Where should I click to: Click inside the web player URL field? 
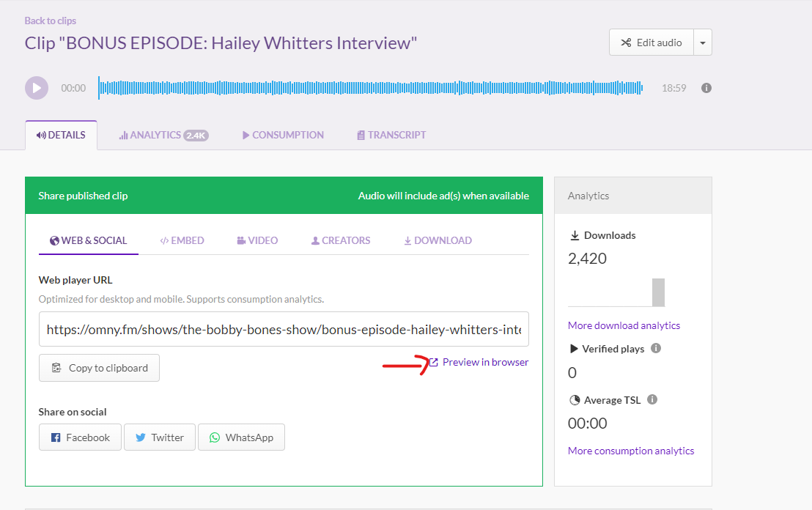point(284,330)
